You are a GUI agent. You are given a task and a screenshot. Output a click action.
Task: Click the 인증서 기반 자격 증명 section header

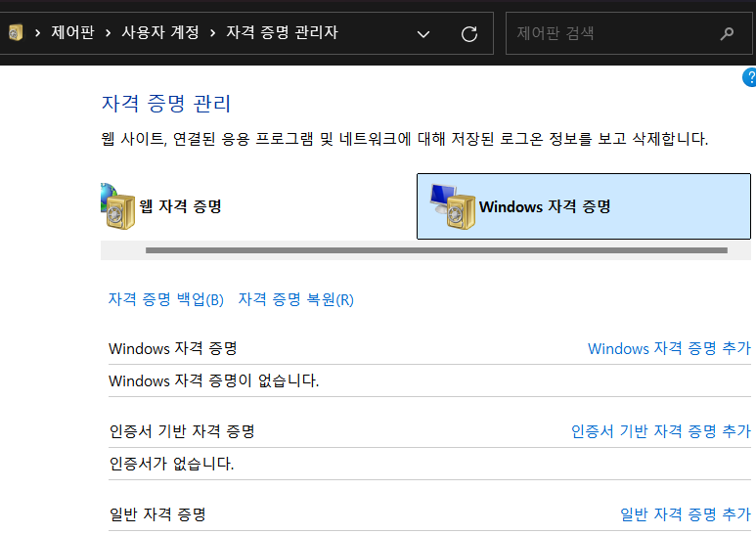pyautogui.click(x=182, y=431)
